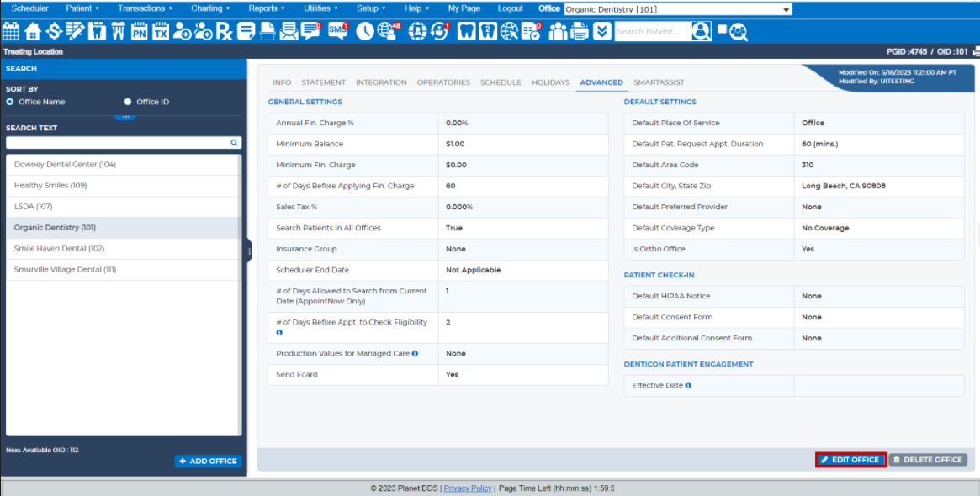Expand the Transactions menu
980x496 pixels.
point(145,8)
